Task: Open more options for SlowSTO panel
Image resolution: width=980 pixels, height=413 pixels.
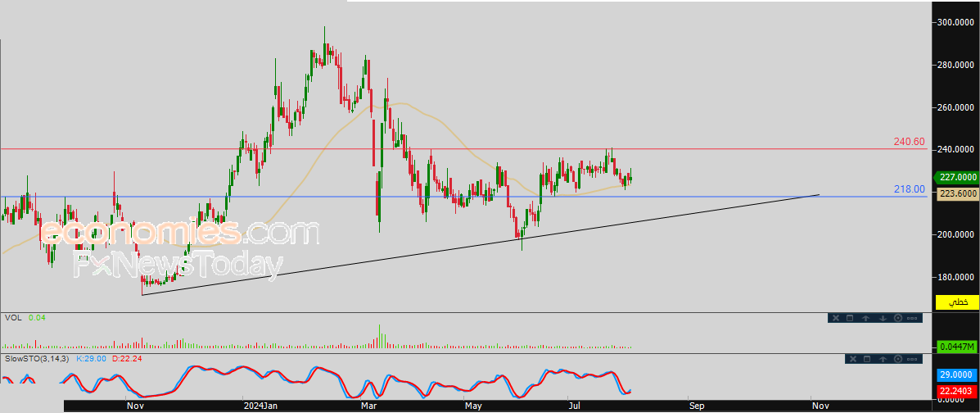Action: click(912, 359)
